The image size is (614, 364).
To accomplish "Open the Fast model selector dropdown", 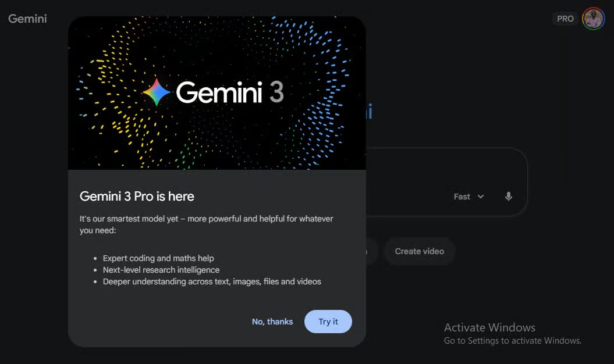I will coord(469,197).
